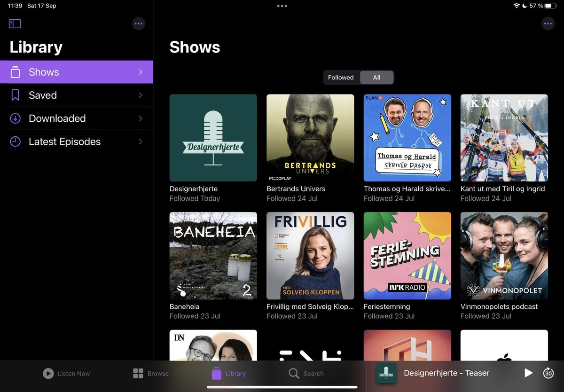Tap the multitasking three-dots at top center
The width and height of the screenshot is (564, 392).
click(x=282, y=6)
